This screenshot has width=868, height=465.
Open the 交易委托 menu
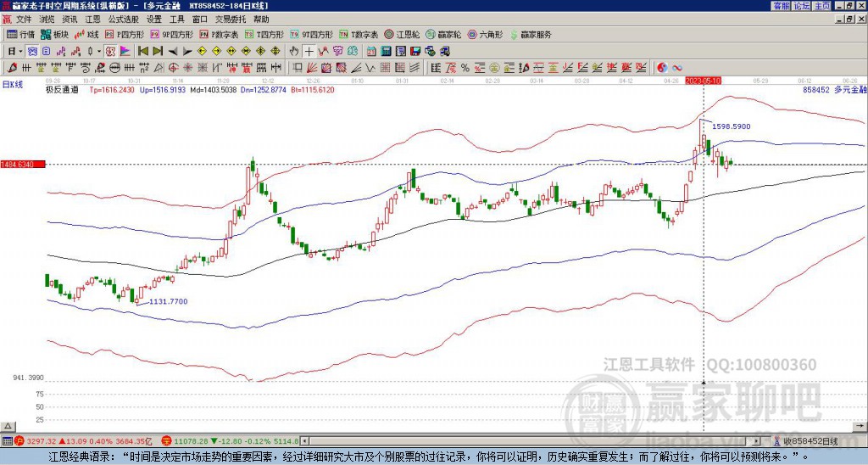231,20
